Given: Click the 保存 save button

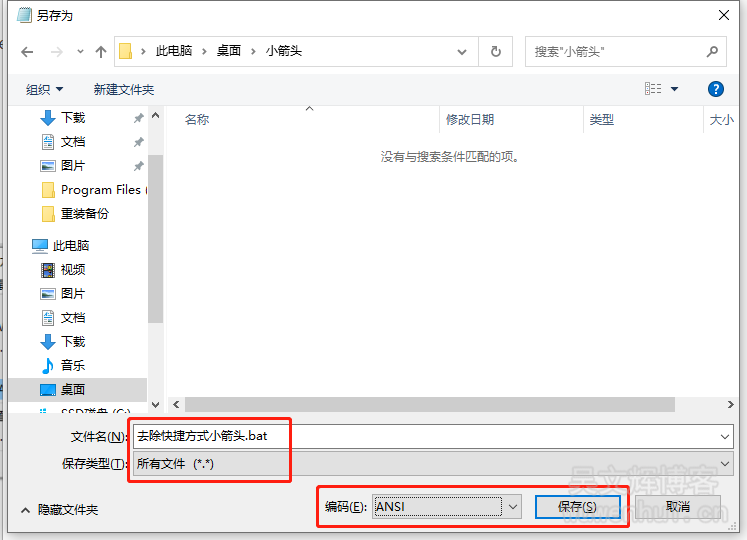Looking at the screenshot, I should click(x=577, y=507).
